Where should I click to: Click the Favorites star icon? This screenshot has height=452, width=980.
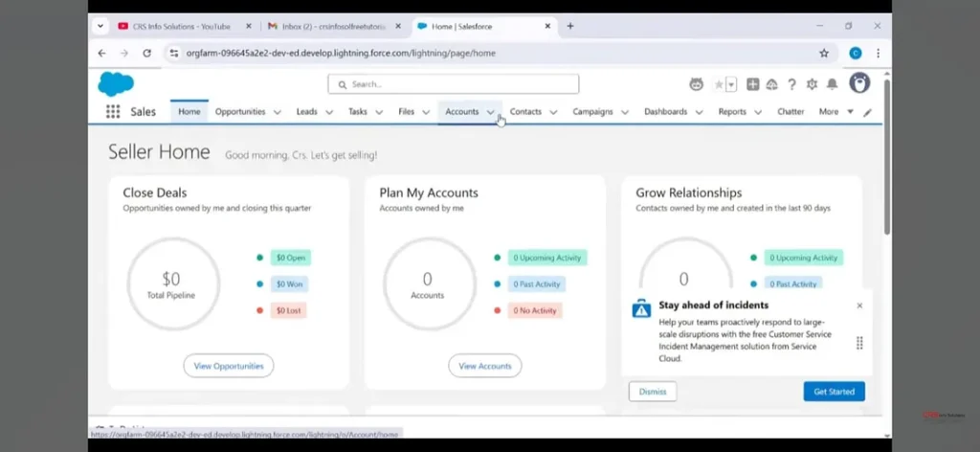coord(719,84)
